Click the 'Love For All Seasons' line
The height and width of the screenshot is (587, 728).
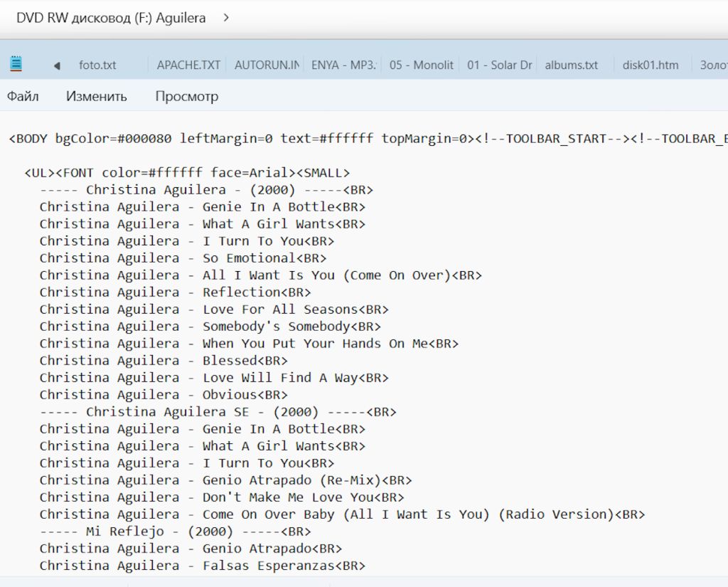click(214, 310)
